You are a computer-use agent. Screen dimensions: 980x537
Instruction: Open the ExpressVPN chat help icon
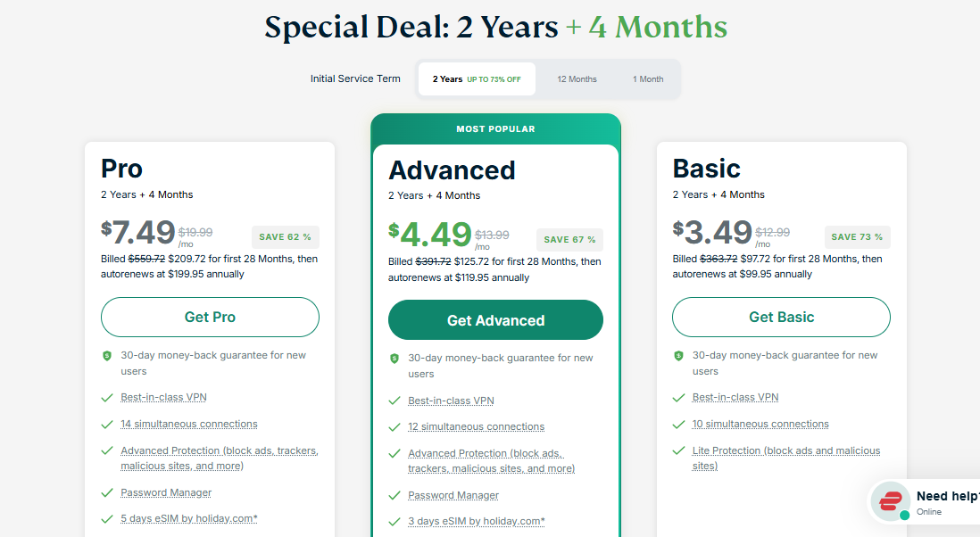click(890, 501)
